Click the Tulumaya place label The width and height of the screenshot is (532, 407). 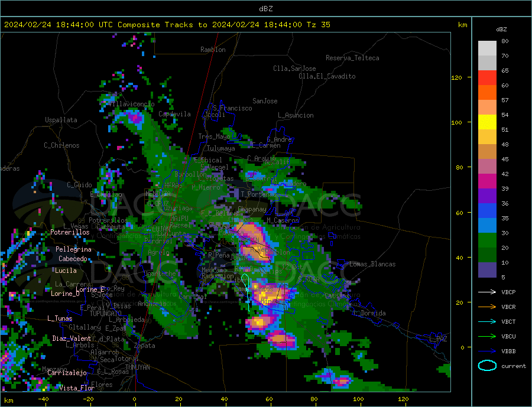click(x=221, y=148)
